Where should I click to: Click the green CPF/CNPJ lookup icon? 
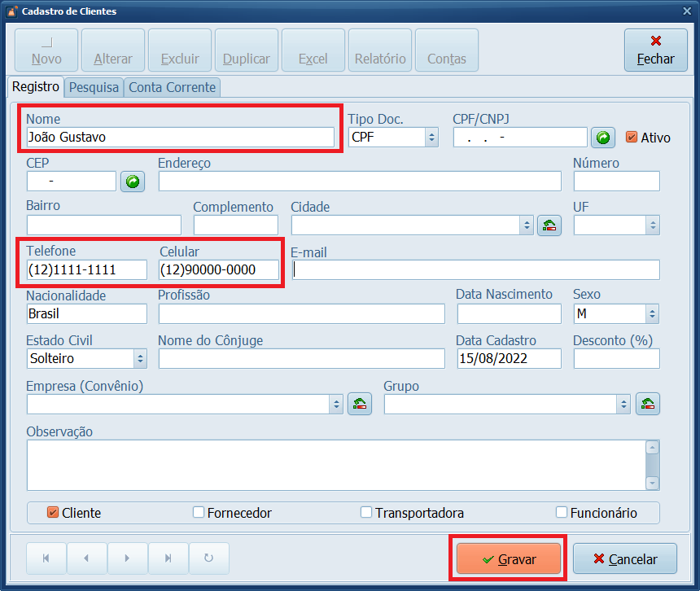pos(602,138)
